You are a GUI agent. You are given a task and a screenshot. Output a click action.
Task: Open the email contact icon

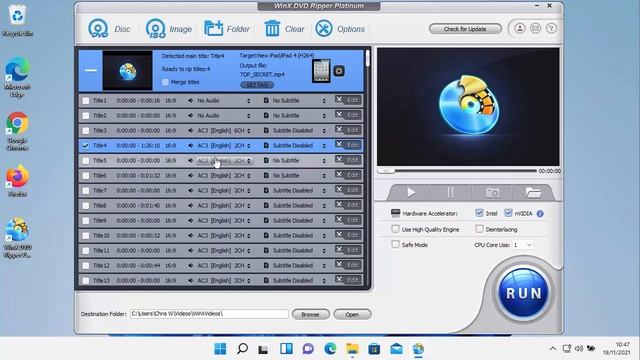point(535,29)
